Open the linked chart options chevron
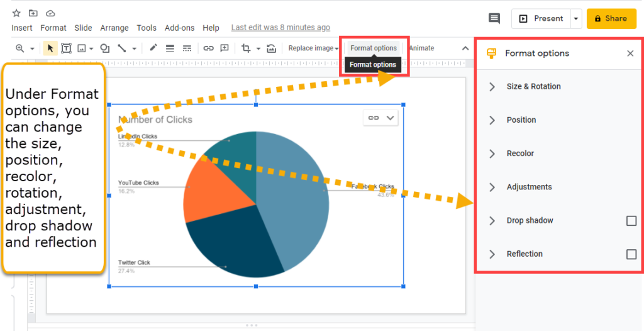This screenshot has height=331, width=644. [x=390, y=118]
